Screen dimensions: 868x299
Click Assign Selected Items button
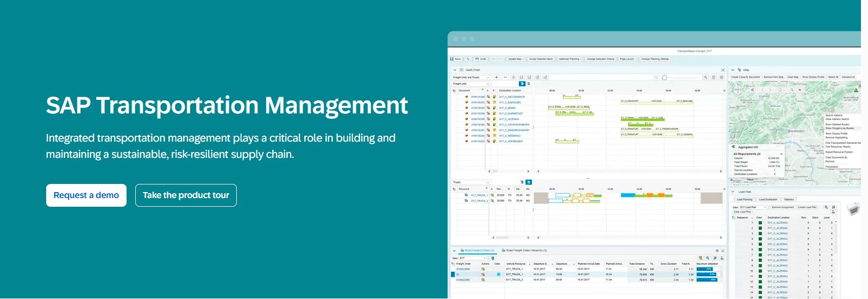click(x=541, y=59)
